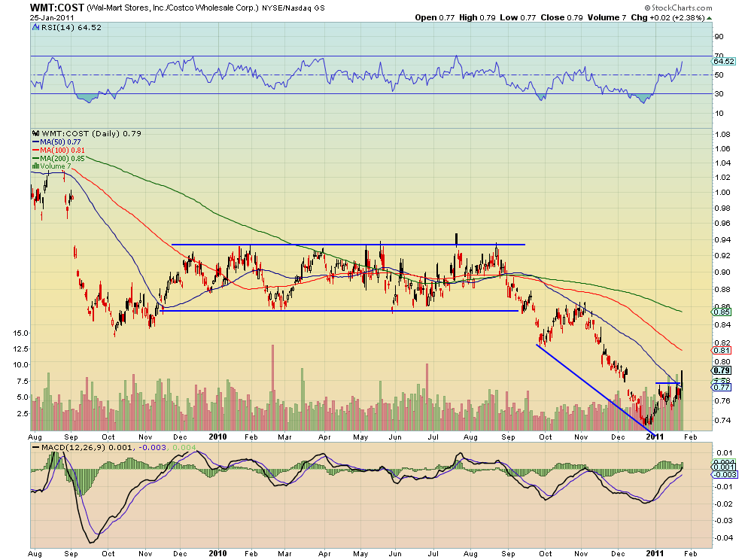Click the MACD(12,26,9) indicator label

tap(74, 447)
